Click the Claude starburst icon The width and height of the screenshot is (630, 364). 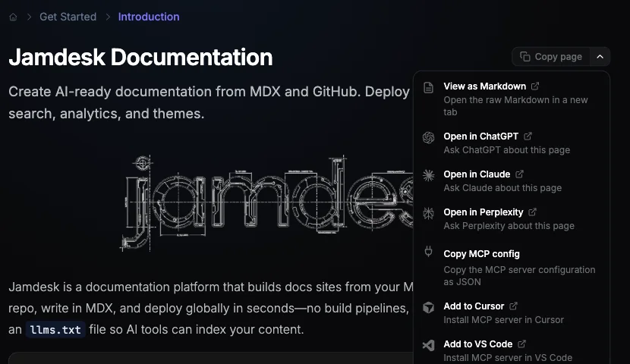pos(429,175)
